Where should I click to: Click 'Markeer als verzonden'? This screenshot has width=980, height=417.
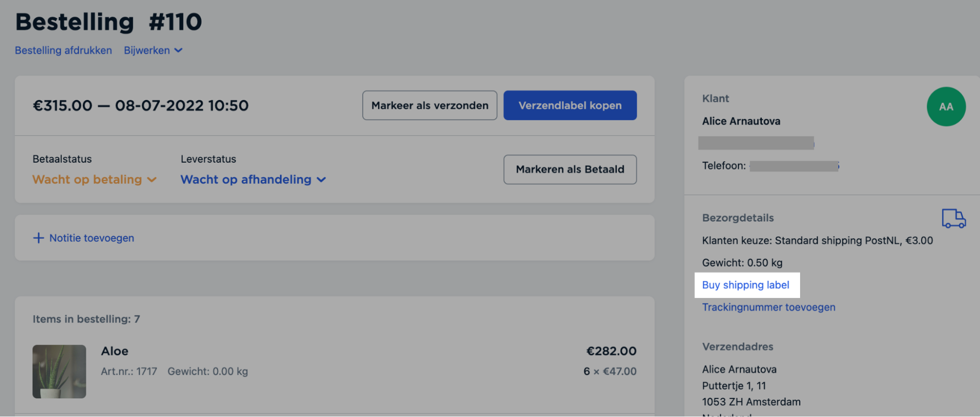(x=429, y=105)
